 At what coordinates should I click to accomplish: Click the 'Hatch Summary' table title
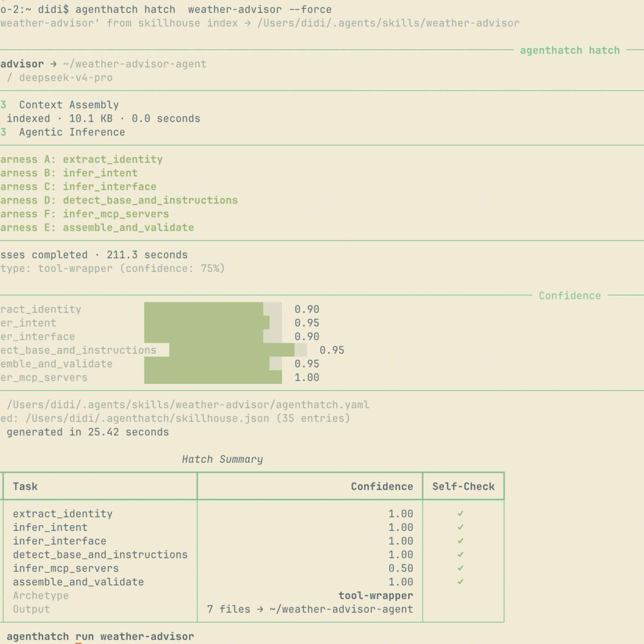[x=222, y=459]
